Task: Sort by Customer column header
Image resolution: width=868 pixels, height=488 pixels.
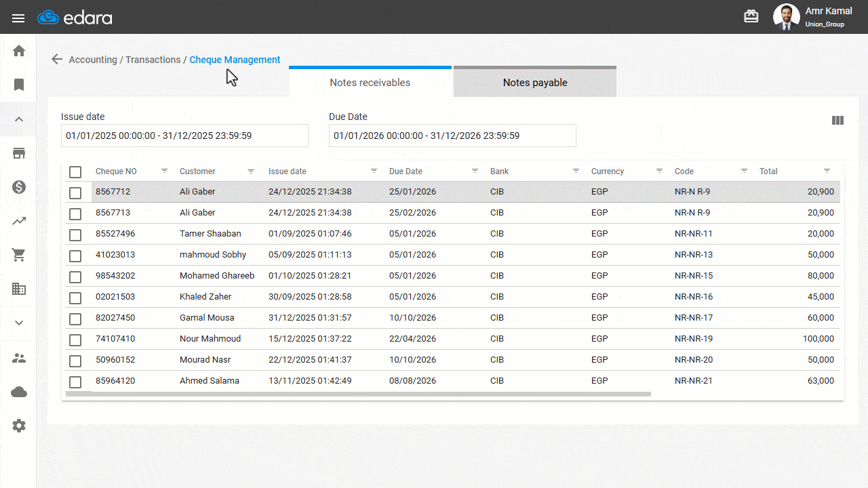Action: click(197, 171)
